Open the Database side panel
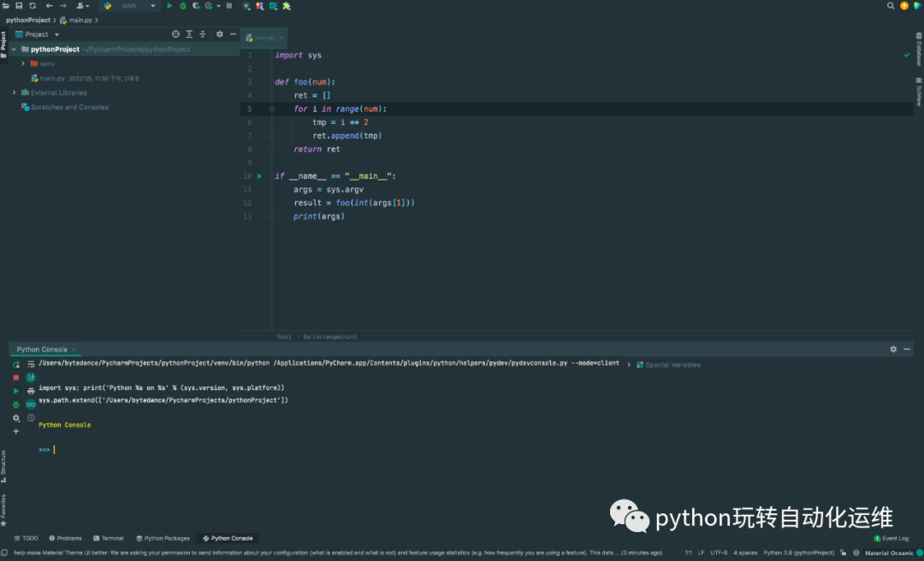This screenshot has width=924, height=561. point(919,49)
